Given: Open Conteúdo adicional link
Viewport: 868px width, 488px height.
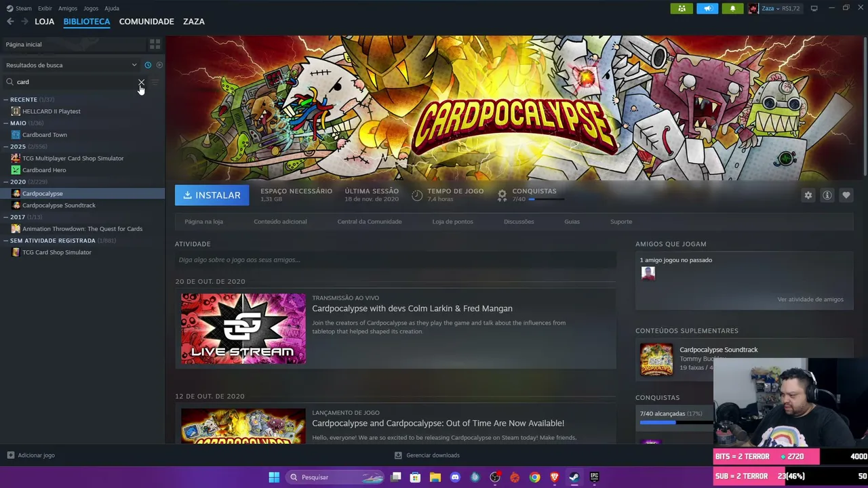Looking at the screenshot, I should (280, 222).
